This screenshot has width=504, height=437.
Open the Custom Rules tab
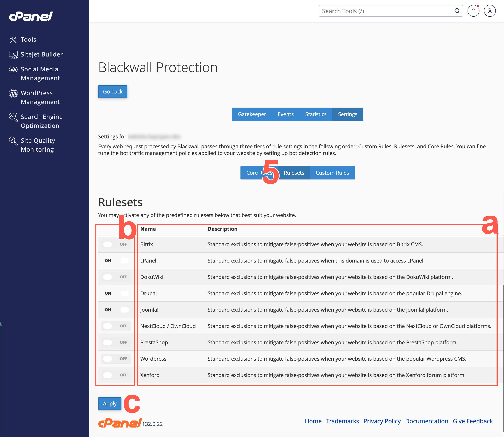332,173
